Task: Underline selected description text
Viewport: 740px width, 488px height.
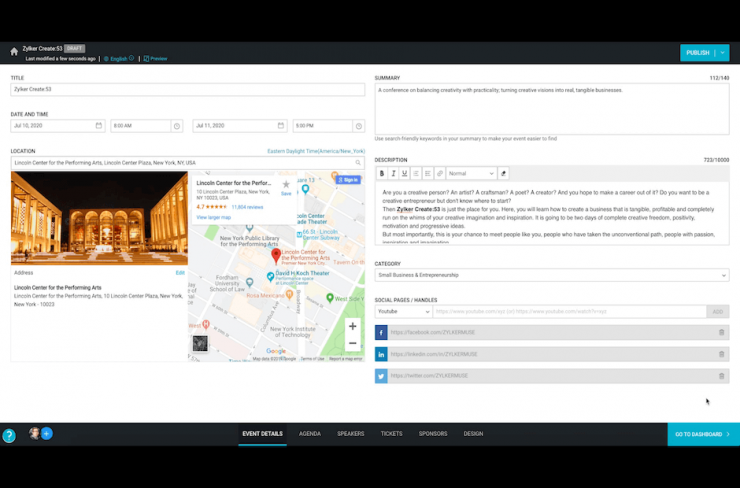Action: click(404, 174)
